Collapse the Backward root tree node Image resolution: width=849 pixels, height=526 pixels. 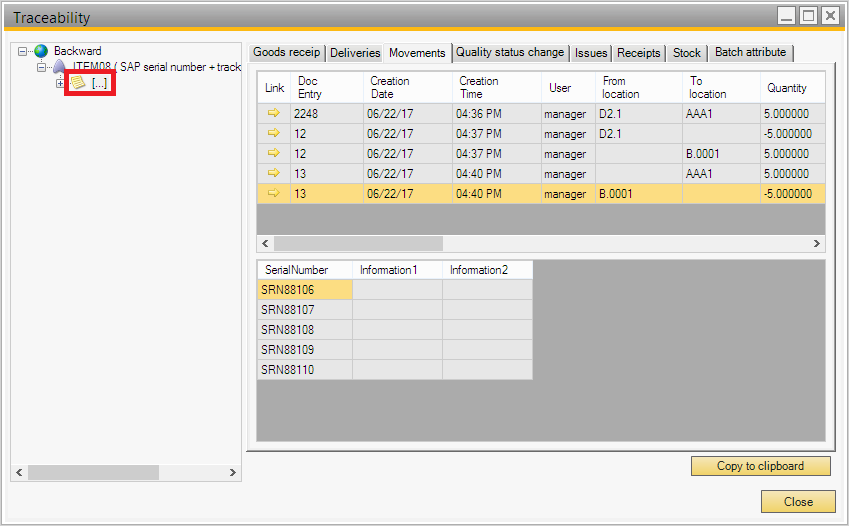[22, 51]
